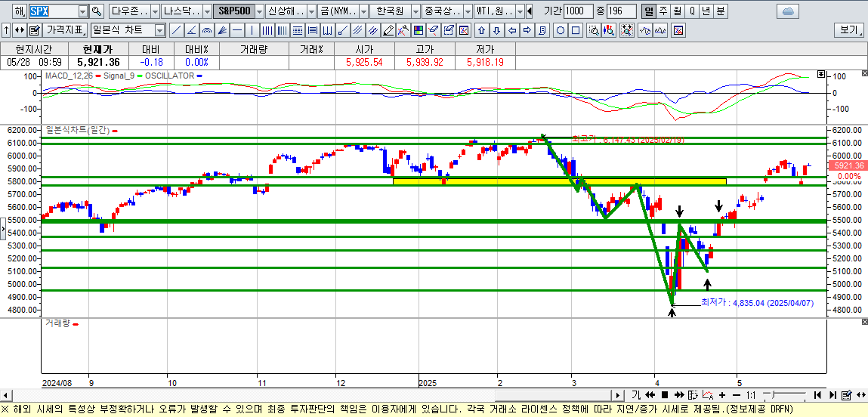Select the horizontal line drawing tool
This screenshot has height=417, width=868.
[x=237, y=30]
